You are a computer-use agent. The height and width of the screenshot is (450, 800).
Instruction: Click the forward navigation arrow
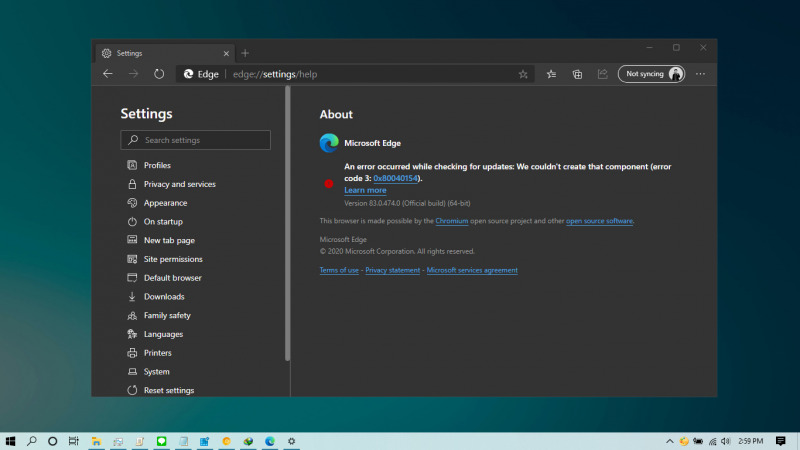tap(133, 74)
